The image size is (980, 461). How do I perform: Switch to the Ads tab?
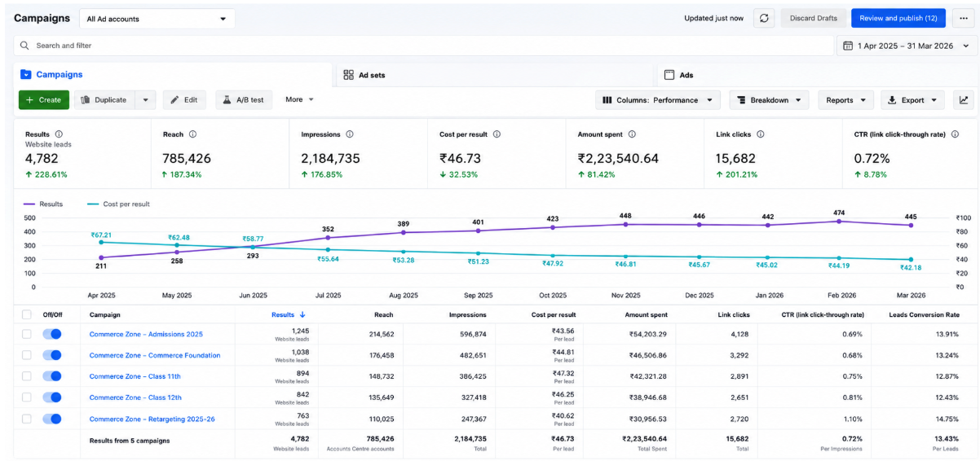click(x=817, y=75)
